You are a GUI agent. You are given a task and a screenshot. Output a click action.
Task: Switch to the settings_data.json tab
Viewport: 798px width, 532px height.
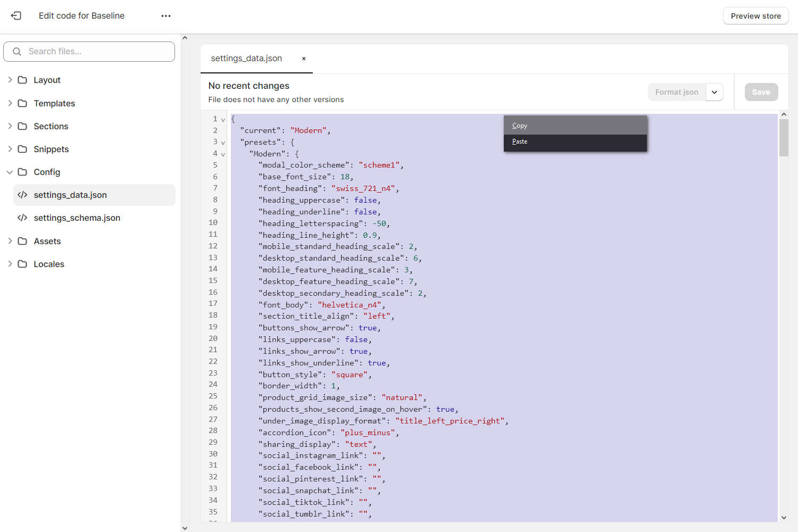(x=246, y=58)
